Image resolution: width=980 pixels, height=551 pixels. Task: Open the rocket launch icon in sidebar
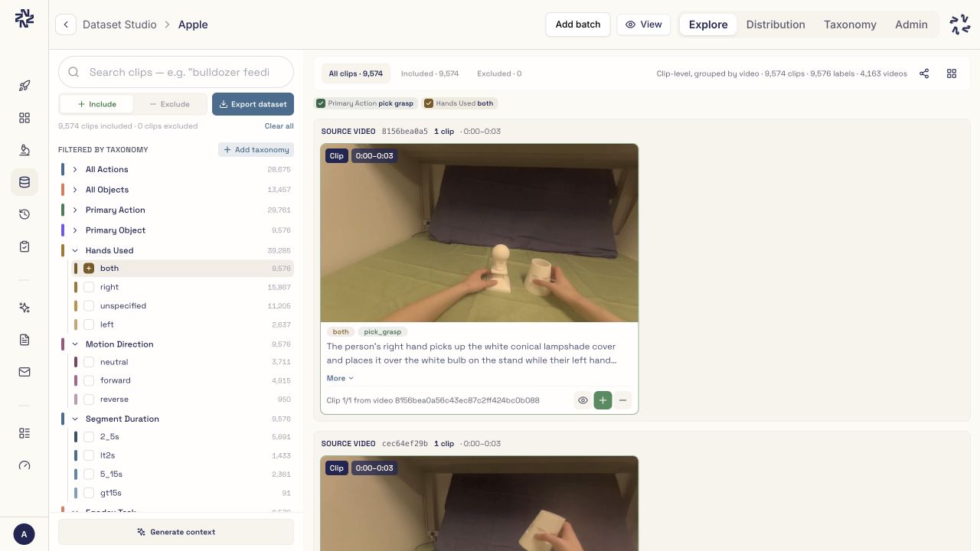pos(24,86)
